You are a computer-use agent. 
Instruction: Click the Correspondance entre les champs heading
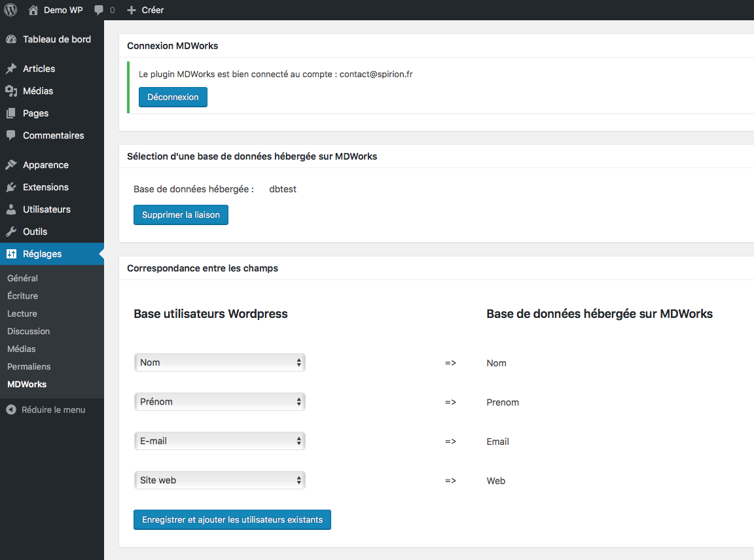point(202,268)
